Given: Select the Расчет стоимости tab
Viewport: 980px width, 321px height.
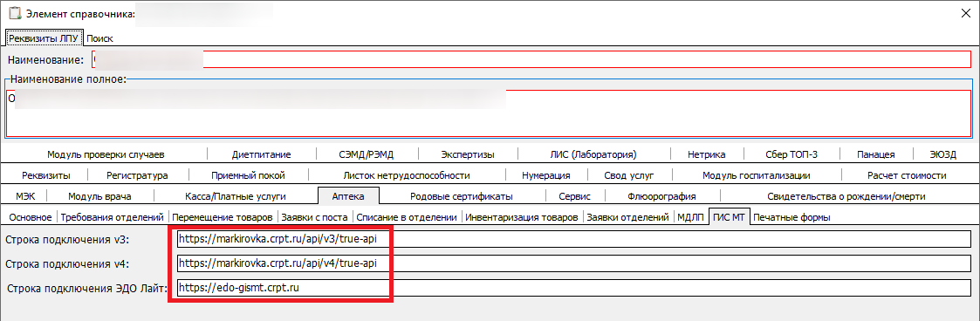Looking at the screenshot, I should point(907,175).
